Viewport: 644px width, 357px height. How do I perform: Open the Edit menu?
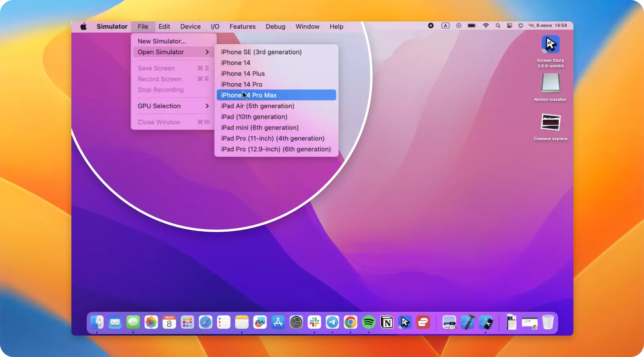tap(164, 27)
